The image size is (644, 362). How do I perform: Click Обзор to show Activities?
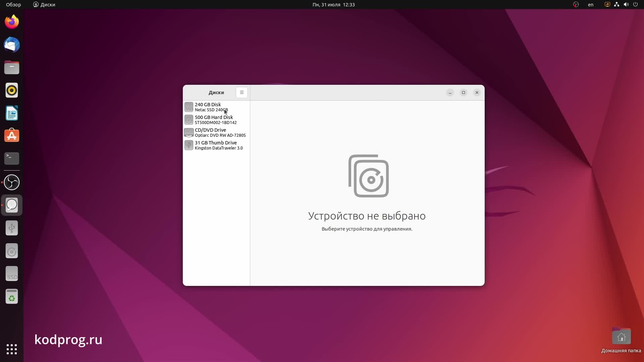point(13,5)
